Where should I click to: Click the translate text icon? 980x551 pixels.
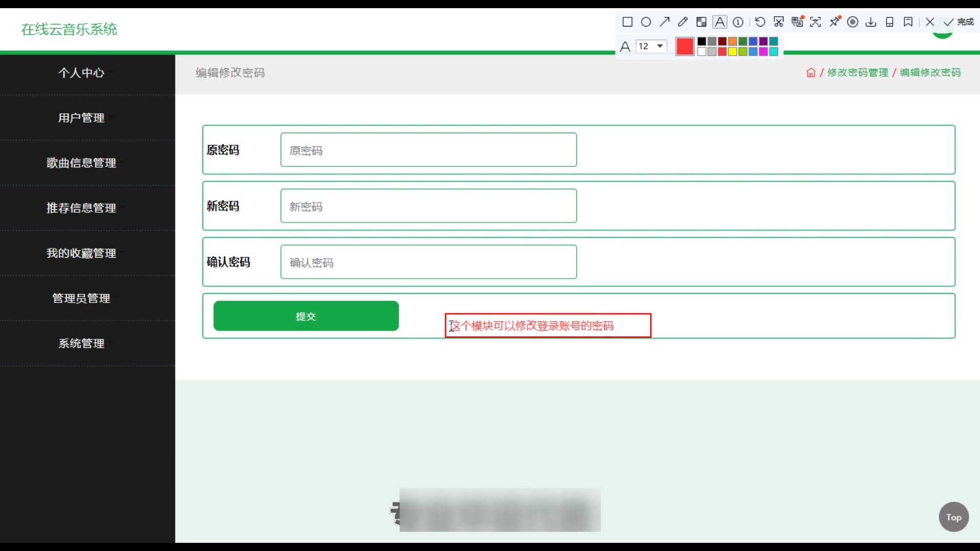click(x=797, y=21)
